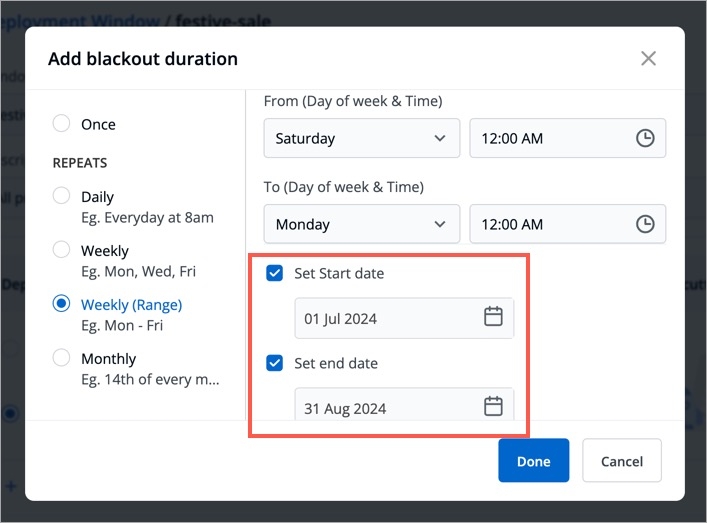Click the 31 Aug 2024 end date field

(x=404, y=404)
